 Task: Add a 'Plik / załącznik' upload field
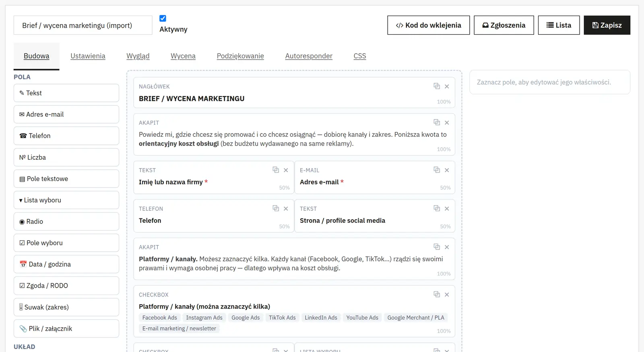(x=66, y=328)
